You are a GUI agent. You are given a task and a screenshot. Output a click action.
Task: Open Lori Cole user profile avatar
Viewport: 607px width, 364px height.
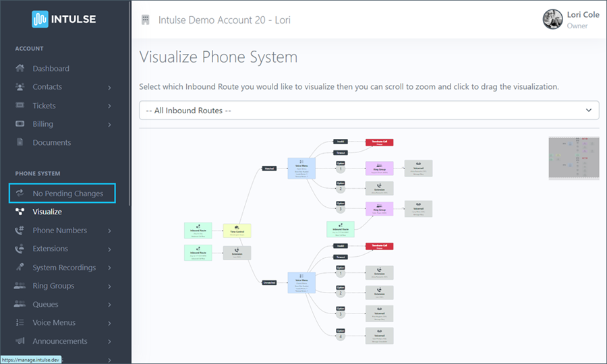tap(552, 20)
